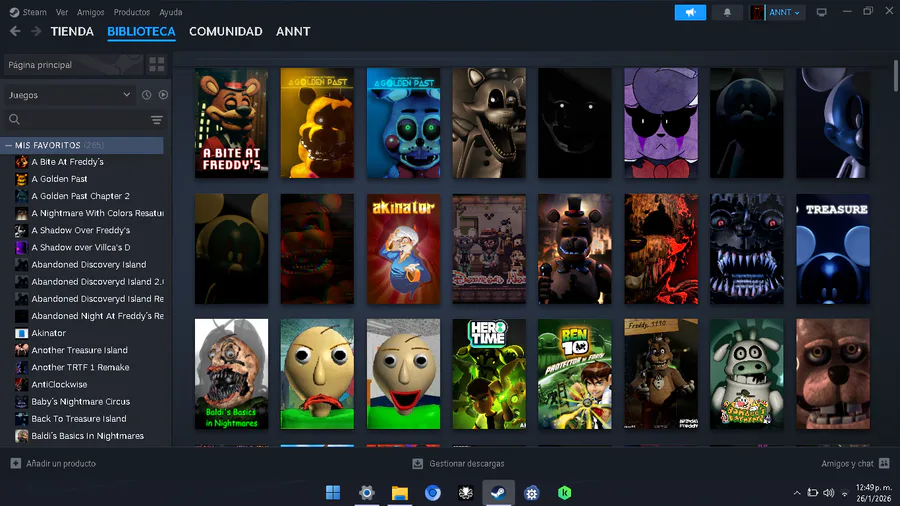Toggle the collections grid view icon
900x506 pixels.
click(x=157, y=65)
